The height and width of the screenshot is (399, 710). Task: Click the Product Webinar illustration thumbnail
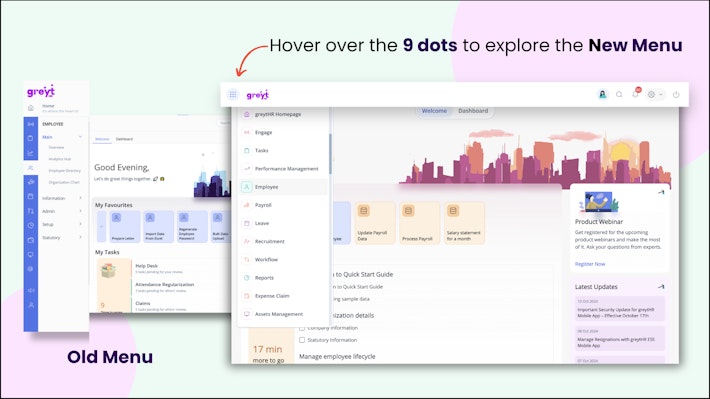(x=599, y=202)
